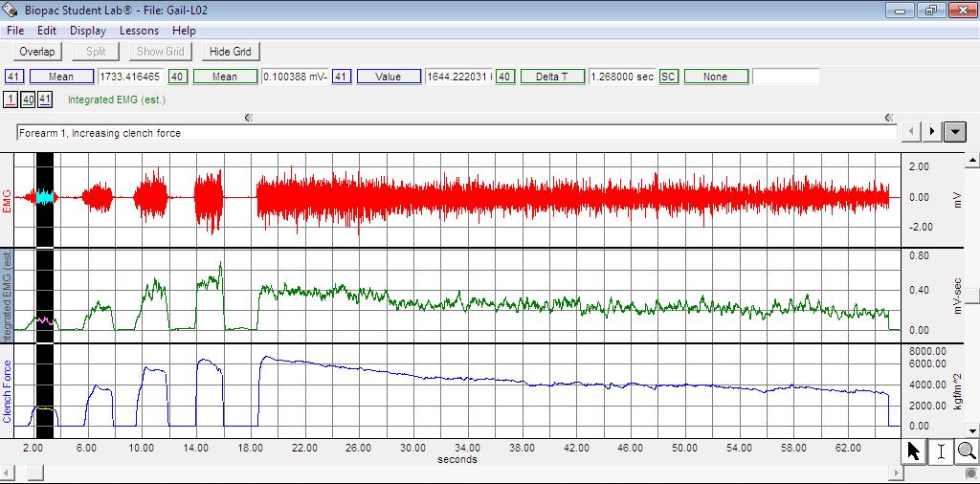Open the Delta T measurement type menu

pyautogui.click(x=552, y=77)
